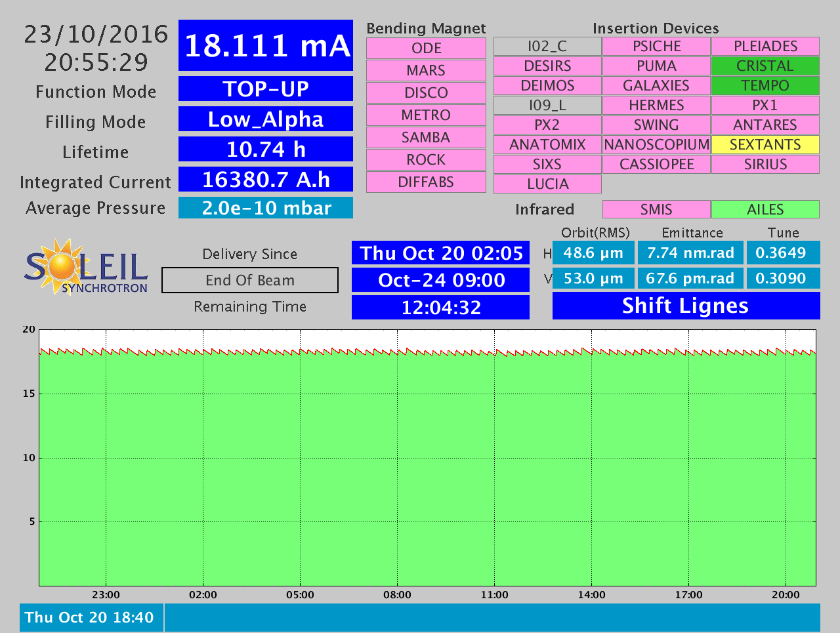This screenshot has height=633, width=840.
Task: Click the 15 label on the current axis
Action: pyautogui.click(x=29, y=394)
